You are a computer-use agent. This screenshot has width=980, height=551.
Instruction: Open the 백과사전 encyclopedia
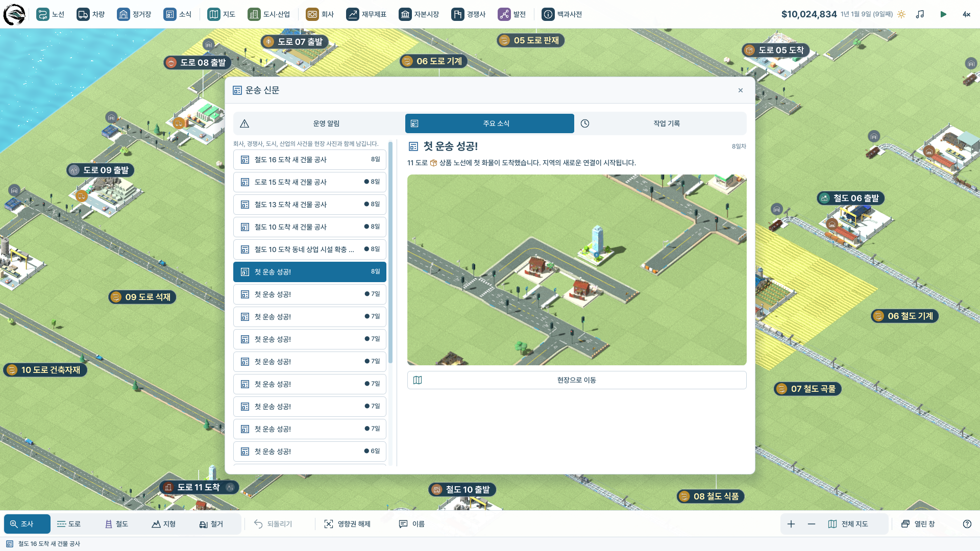point(562,14)
